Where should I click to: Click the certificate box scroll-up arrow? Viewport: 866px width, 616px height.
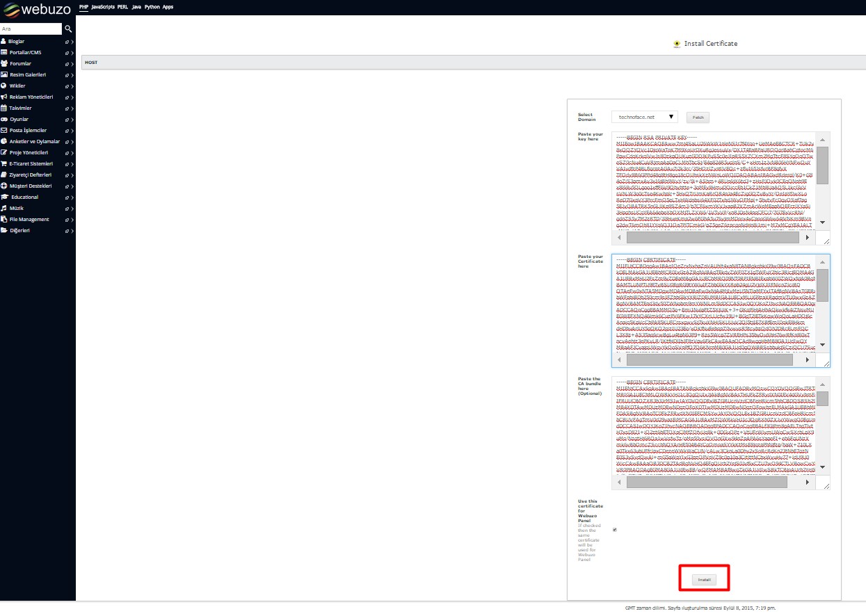click(x=822, y=261)
